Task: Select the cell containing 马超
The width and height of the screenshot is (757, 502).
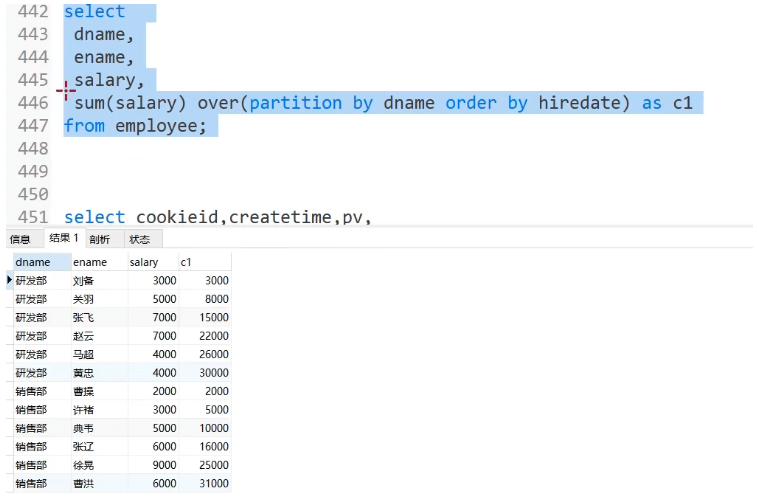Action: pos(99,354)
